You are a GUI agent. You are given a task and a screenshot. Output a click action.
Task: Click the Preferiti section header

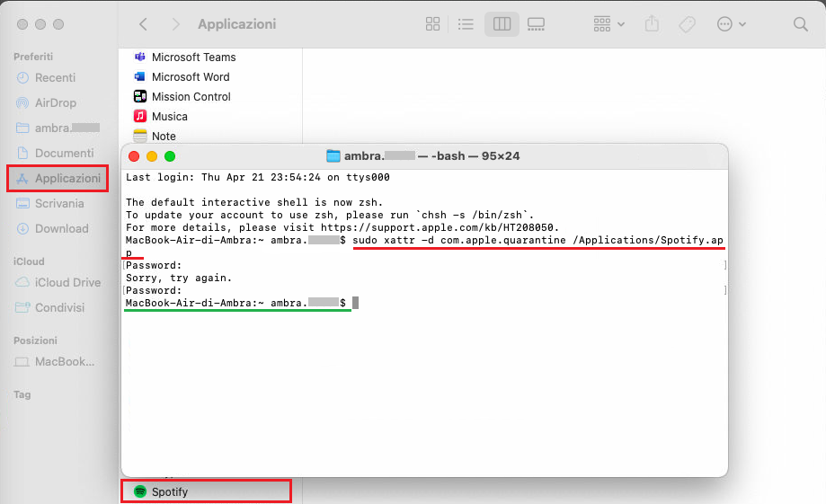(33, 57)
